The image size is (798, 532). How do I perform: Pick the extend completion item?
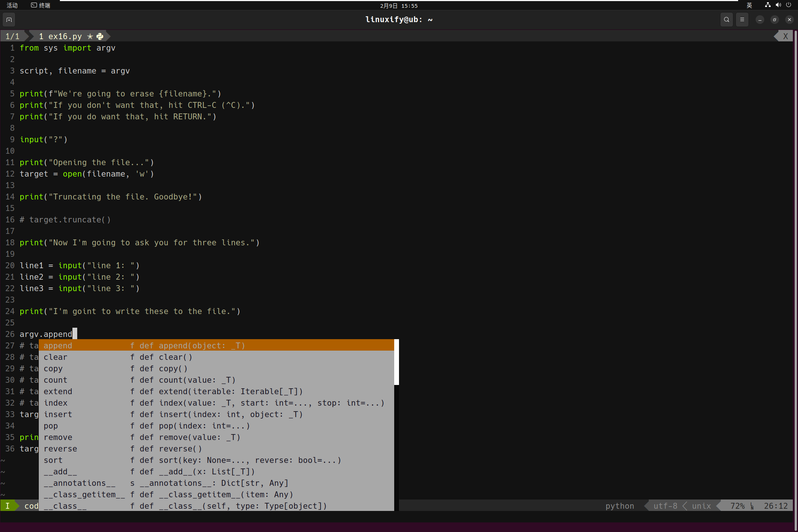click(58, 391)
